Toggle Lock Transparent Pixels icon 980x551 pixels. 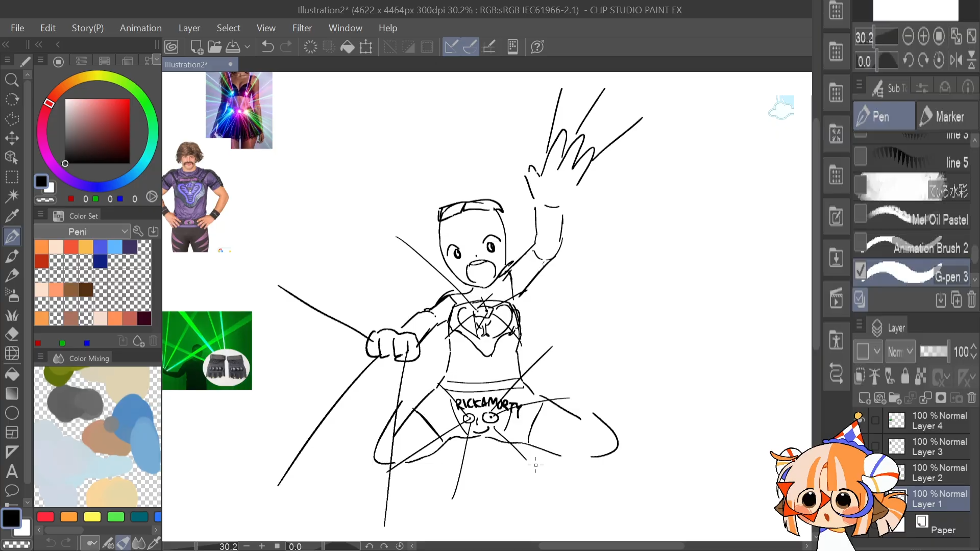(921, 377)
